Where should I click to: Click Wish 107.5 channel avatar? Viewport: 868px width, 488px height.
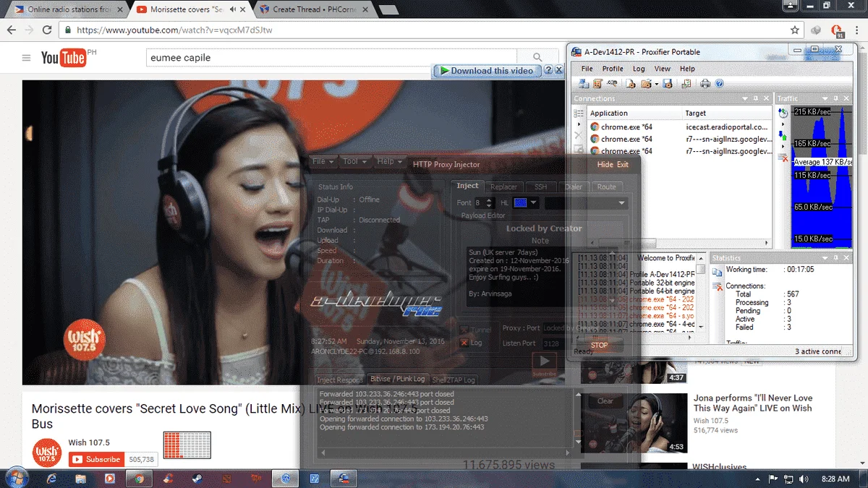pyautogui.click(x=46, y=453)
